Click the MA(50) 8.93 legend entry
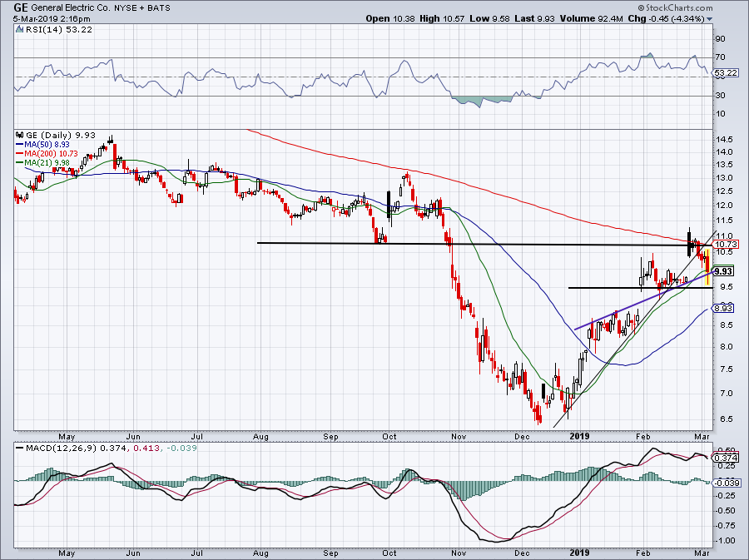 (43, 145)
